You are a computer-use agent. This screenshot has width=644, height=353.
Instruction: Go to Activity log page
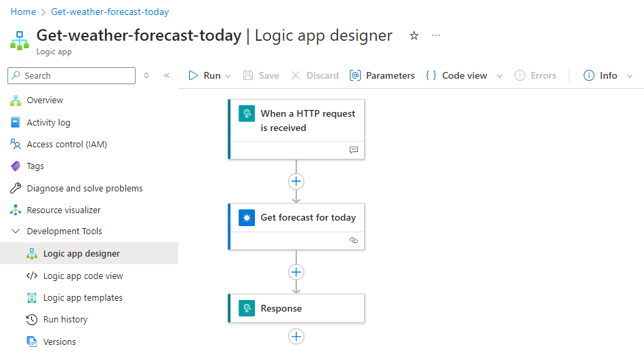click(48, 123)
